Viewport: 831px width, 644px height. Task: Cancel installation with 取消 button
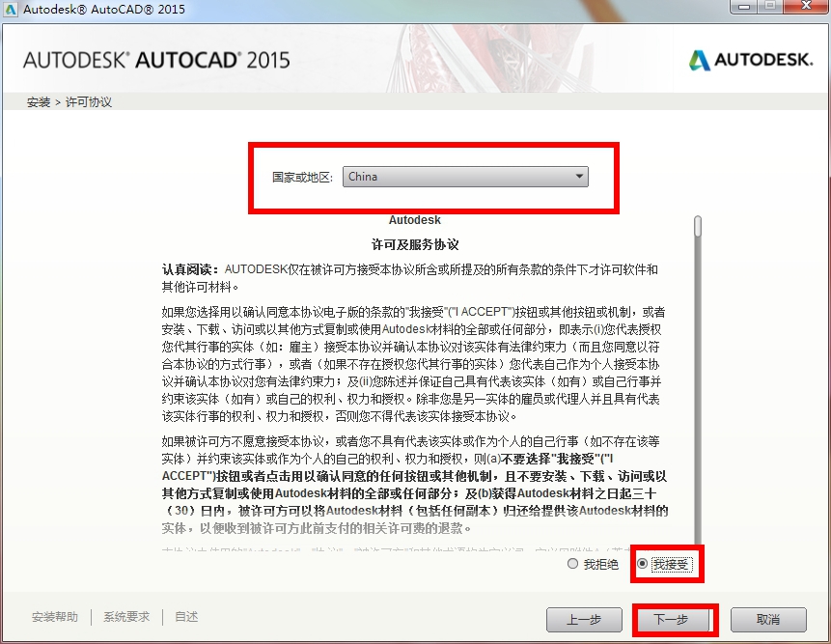tap(766, 621)
